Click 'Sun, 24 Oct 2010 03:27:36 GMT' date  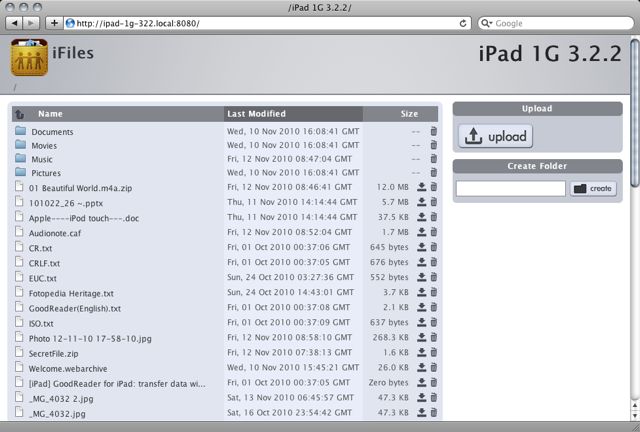(x=290, y=277)
